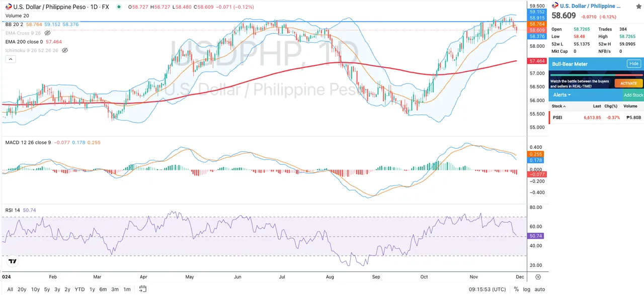The height and width of the screenshot is (295, 644).
Task: Click the red EMA 57.464 price label
Action: 537,61
